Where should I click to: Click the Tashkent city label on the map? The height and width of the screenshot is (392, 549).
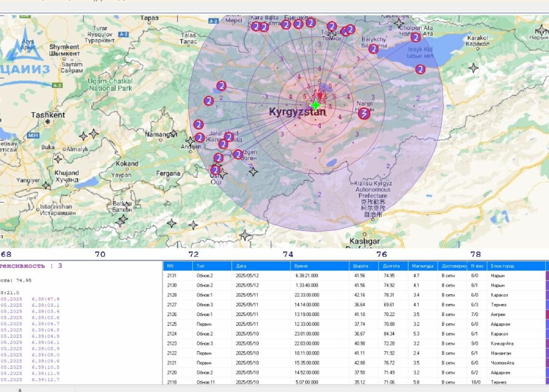pos(48,115)
